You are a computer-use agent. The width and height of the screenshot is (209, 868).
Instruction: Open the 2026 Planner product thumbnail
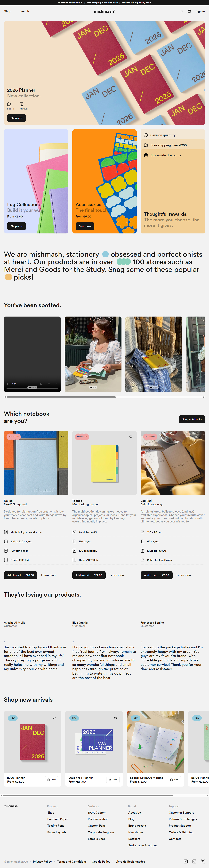[33, 742]
